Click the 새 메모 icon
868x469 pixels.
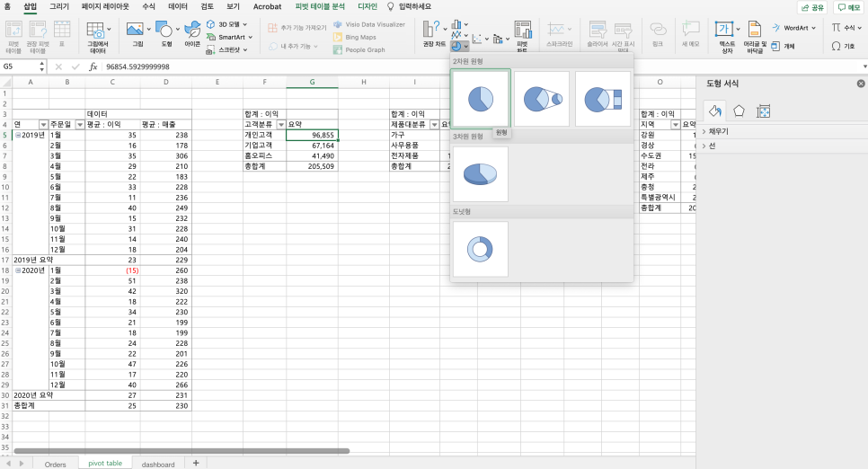point(690,33)
